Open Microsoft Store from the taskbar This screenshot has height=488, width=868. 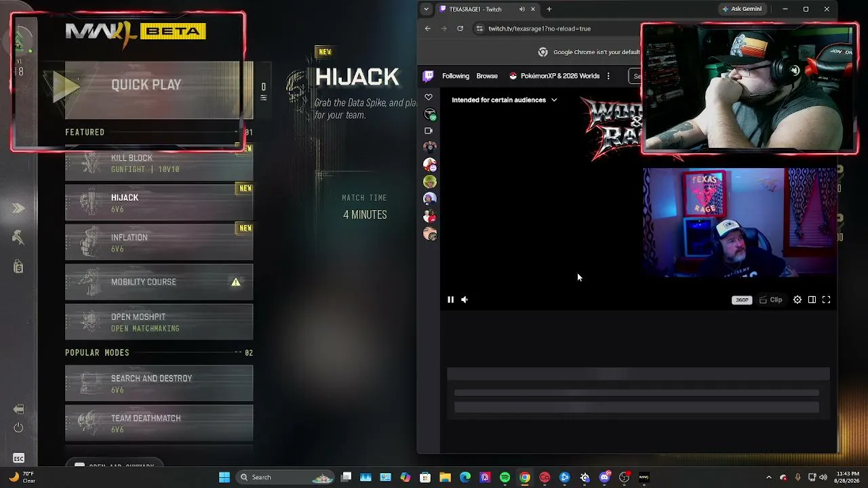click(425, 477)
